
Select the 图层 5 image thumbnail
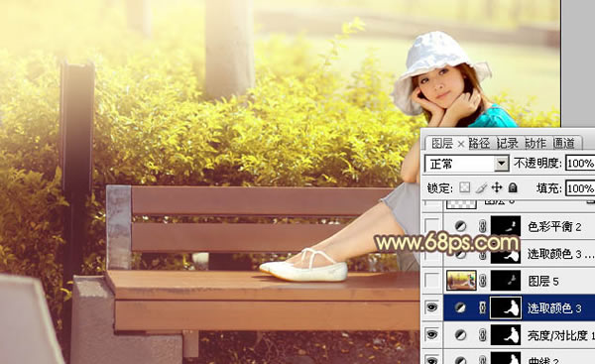[461, 281]
